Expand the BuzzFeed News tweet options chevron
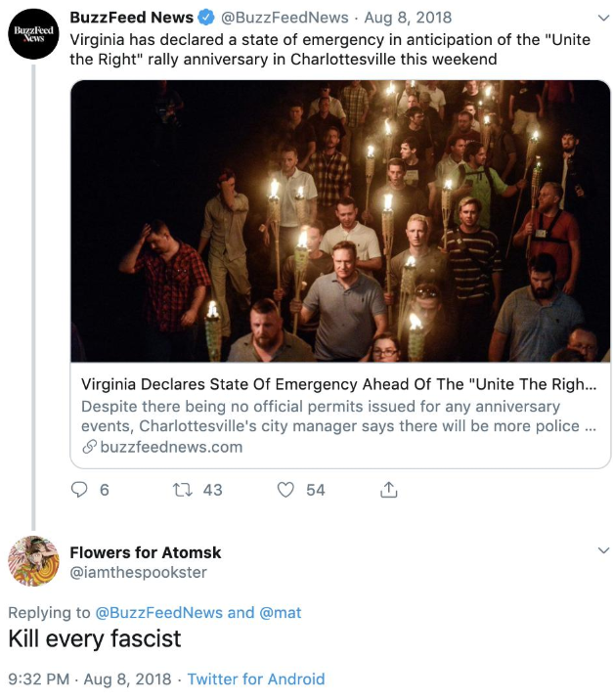Image resolution: width=613 pixels, height=700 pixels. click(x=601, y=18)
